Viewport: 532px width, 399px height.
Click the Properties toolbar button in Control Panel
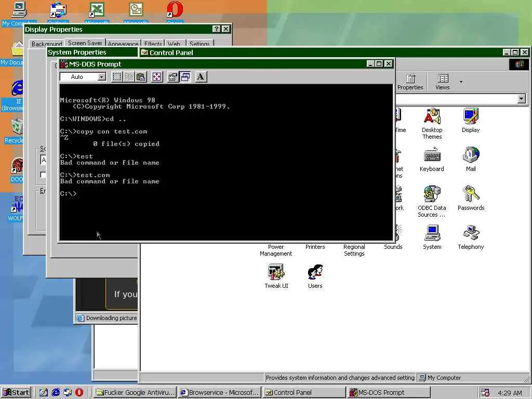pyautogui.click(x=410, y=82)
